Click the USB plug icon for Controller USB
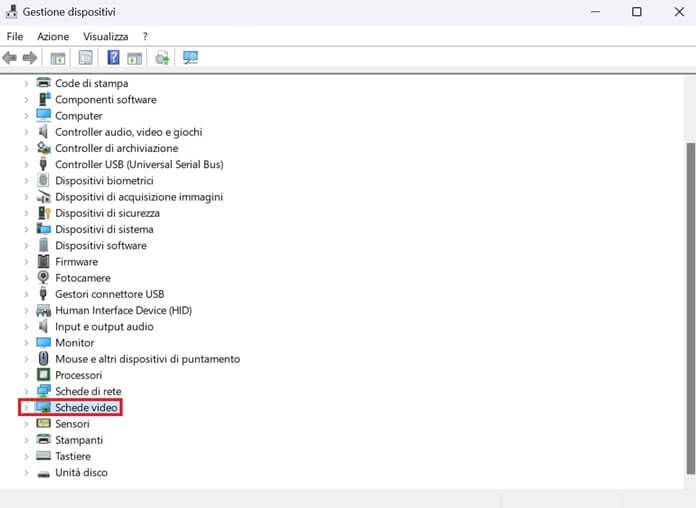696x508 pixels. pyautogui.click(x=43, y=164)
